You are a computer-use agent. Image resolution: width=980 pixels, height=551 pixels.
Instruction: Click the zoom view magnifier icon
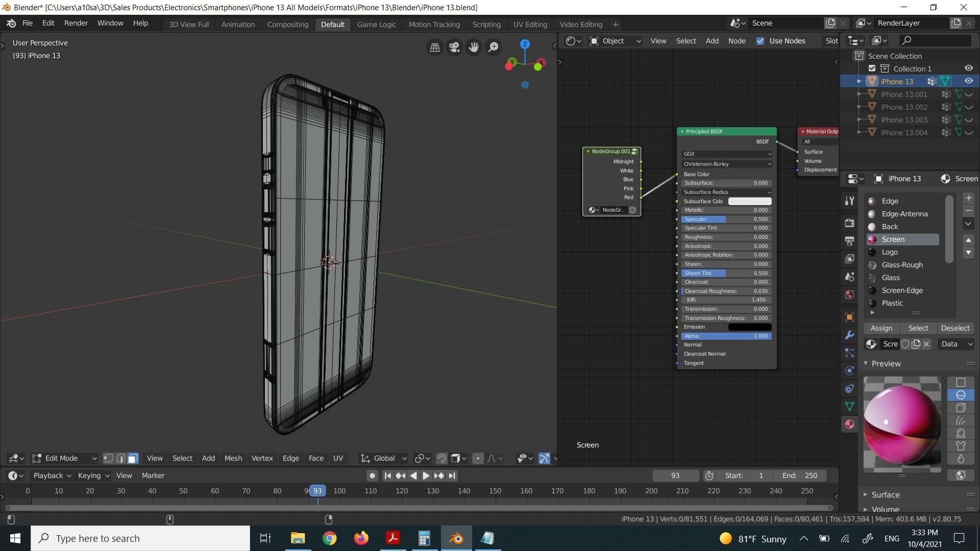pos(494,47)
